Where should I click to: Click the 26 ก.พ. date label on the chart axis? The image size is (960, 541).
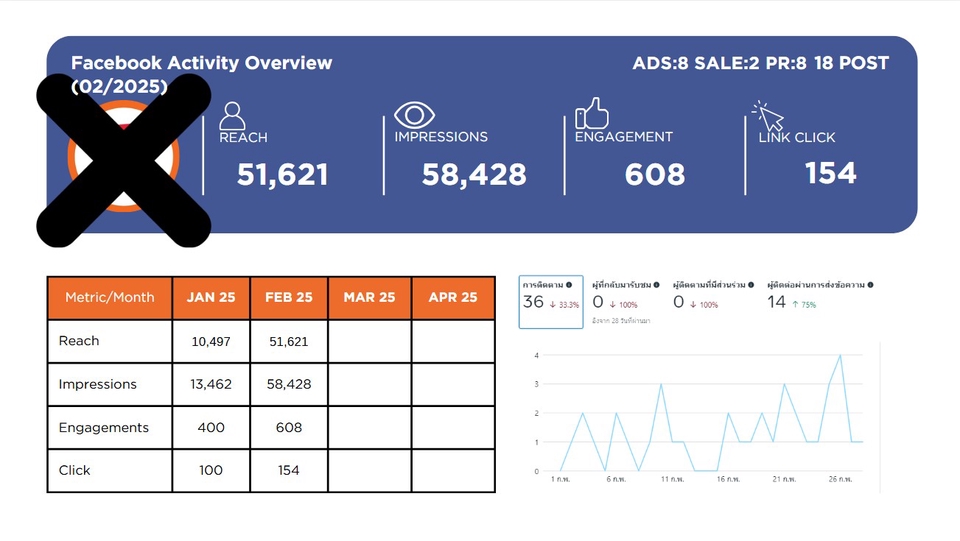(x=840, y=479)
